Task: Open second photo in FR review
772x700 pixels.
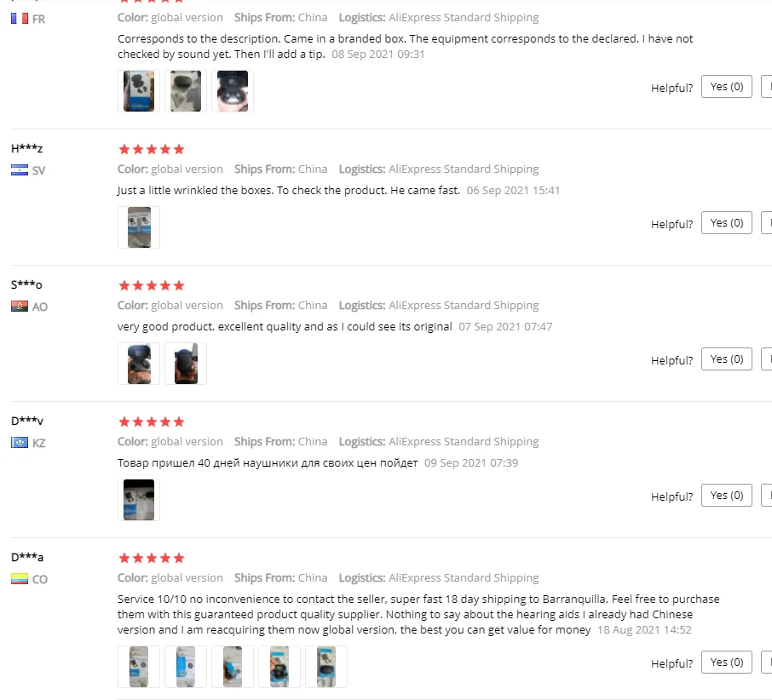Action: point(186,91)
